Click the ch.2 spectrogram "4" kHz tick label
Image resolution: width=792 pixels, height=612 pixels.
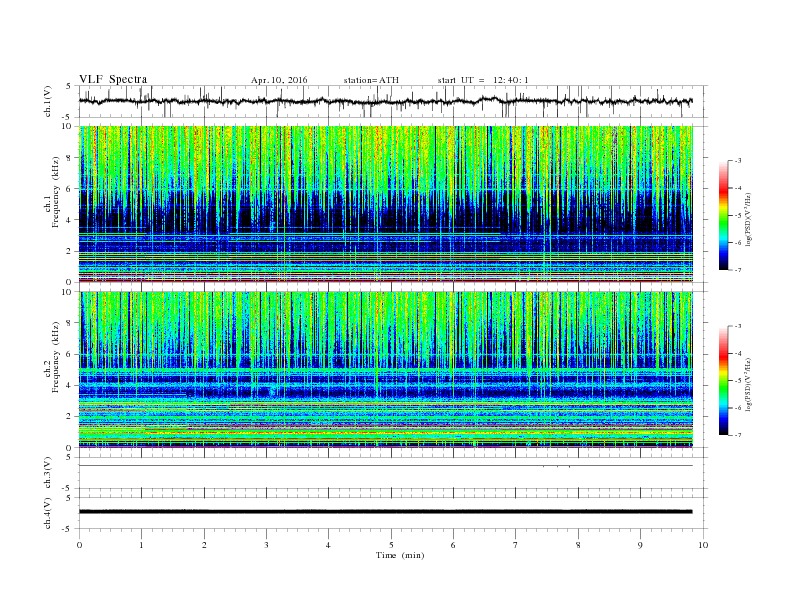click(x=69, y=386)
